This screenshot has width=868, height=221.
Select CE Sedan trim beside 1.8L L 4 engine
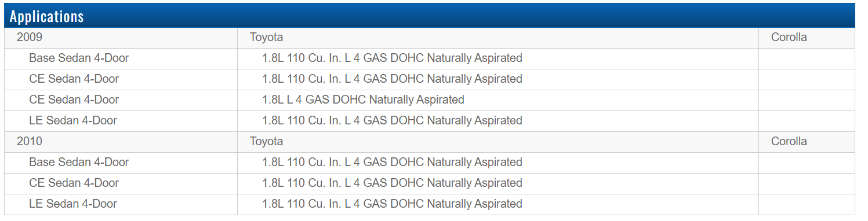point(74,100)
